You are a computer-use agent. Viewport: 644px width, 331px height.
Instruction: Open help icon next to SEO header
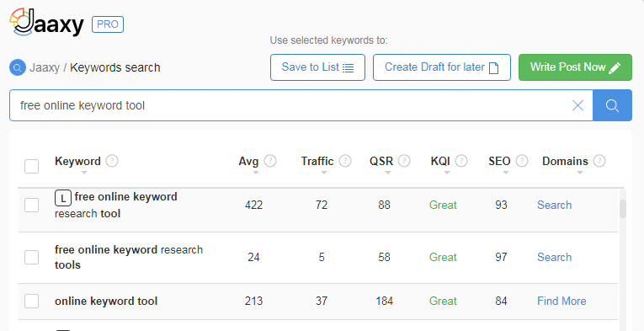(x=522, y=161)
